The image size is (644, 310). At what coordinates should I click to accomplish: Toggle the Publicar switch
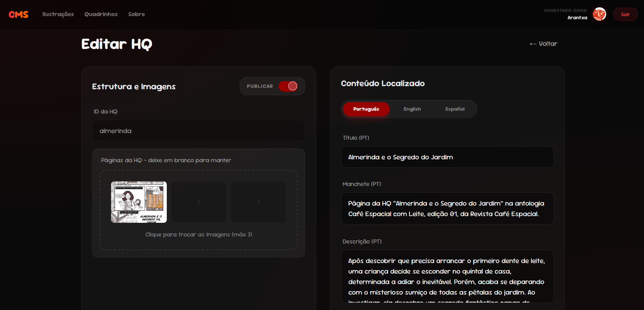[288, 86]
